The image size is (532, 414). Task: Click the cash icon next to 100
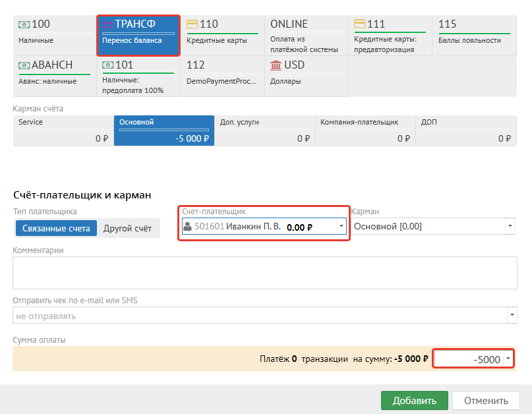[24, 24]
